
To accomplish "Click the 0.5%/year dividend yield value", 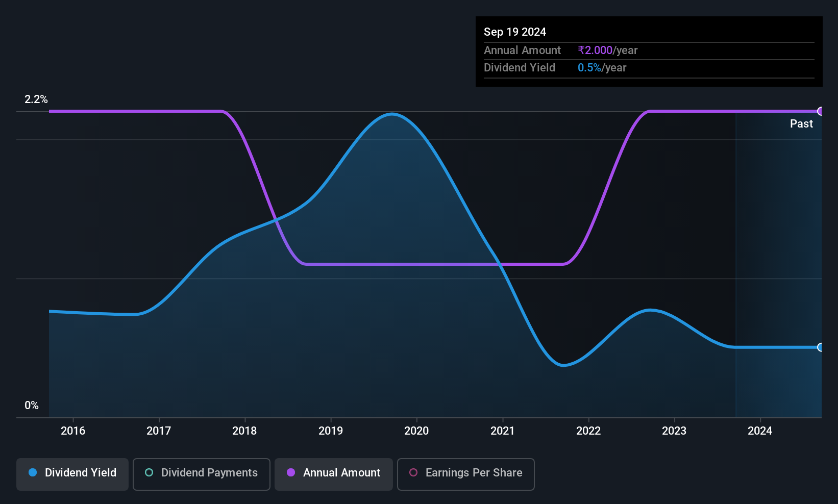I will (602, 67).
